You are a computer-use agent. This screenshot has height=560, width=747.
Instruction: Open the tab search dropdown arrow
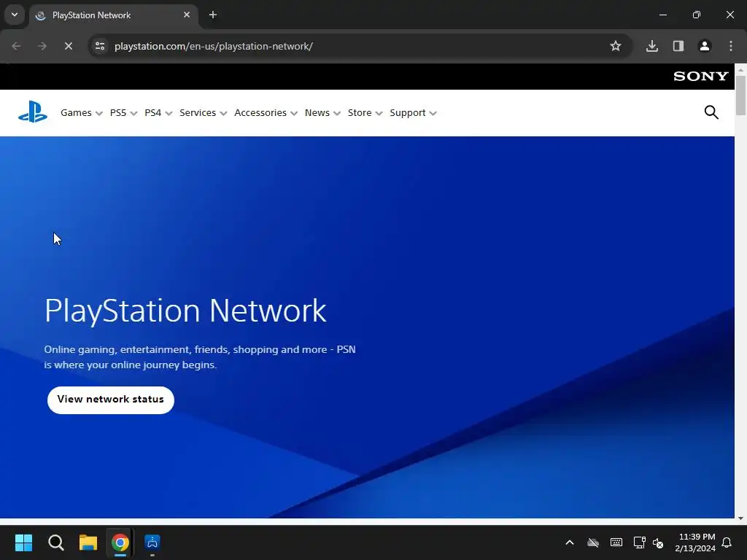15,15
